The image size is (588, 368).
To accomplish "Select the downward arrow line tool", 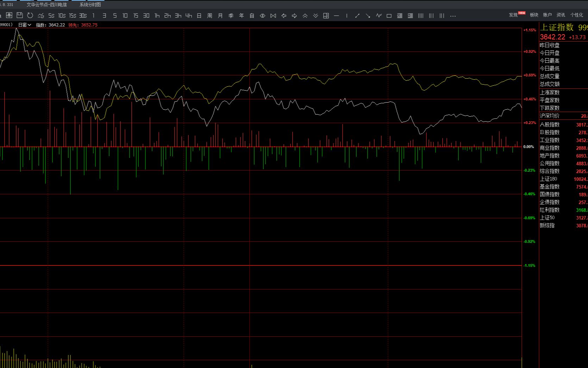I will [x=368, y=16].
